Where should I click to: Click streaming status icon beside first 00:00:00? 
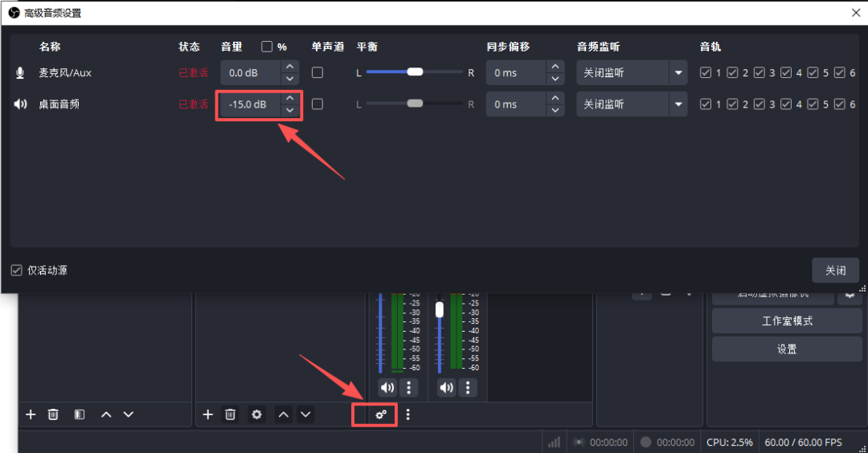point(579,442)
